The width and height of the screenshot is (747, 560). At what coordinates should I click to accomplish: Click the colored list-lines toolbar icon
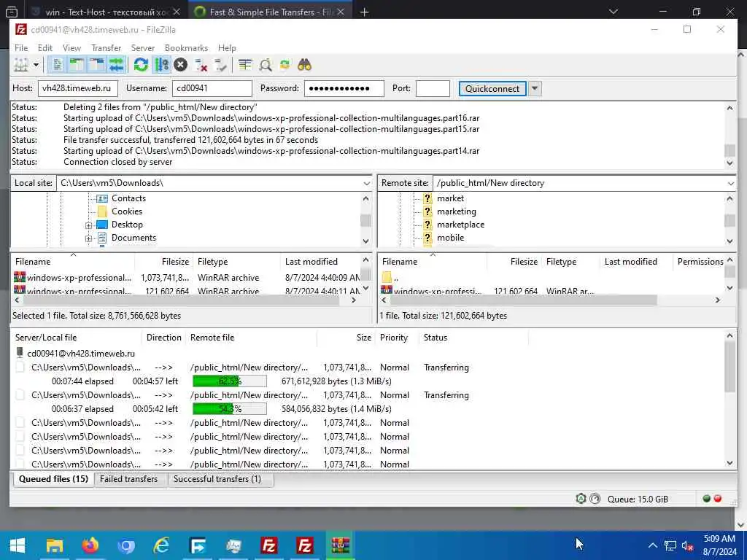pos(245,65)
